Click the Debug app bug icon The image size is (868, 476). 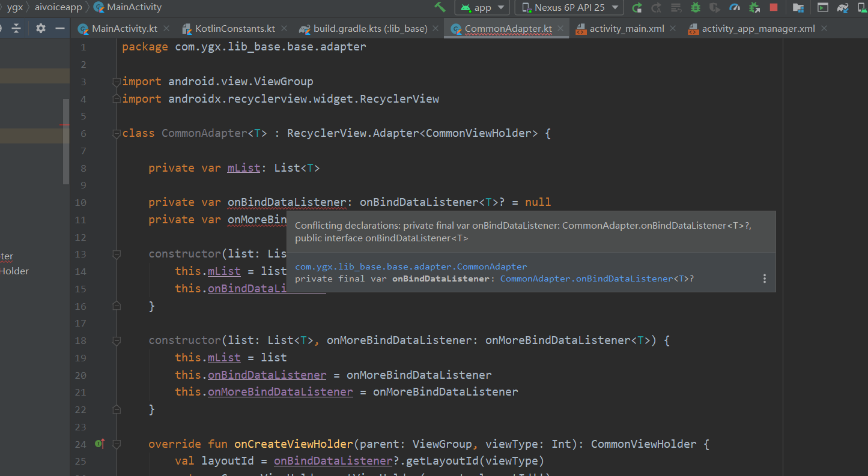pos(696,7)
